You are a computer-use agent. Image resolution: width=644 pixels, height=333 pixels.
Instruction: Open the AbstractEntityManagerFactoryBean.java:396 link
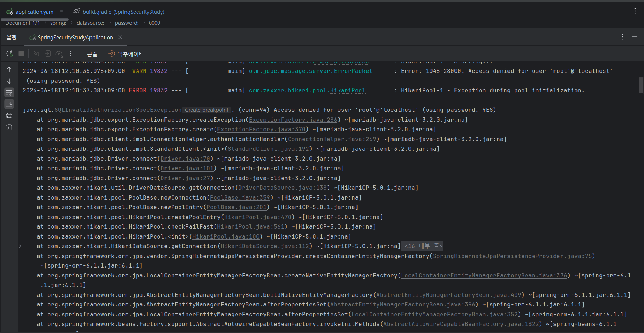(402, 305)
